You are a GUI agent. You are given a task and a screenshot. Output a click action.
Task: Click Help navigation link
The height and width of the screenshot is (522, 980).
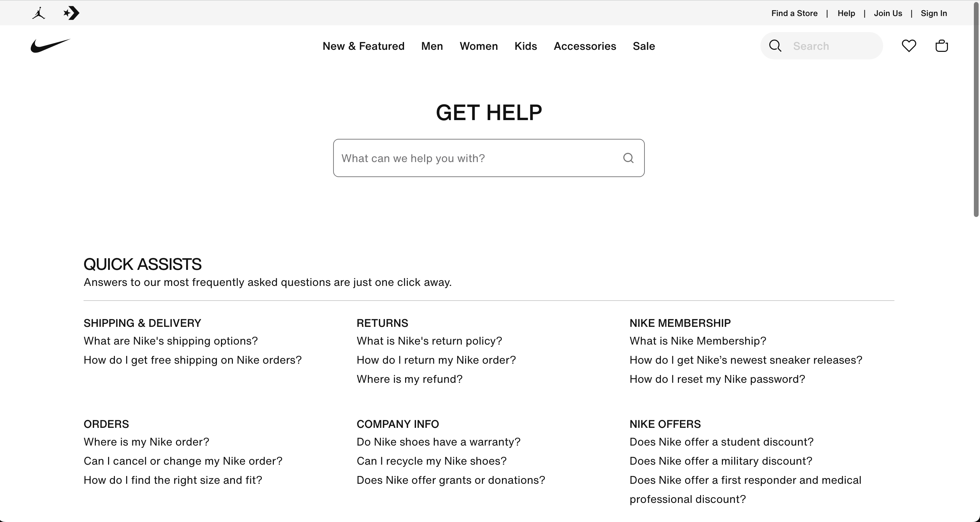click(846, 13)
